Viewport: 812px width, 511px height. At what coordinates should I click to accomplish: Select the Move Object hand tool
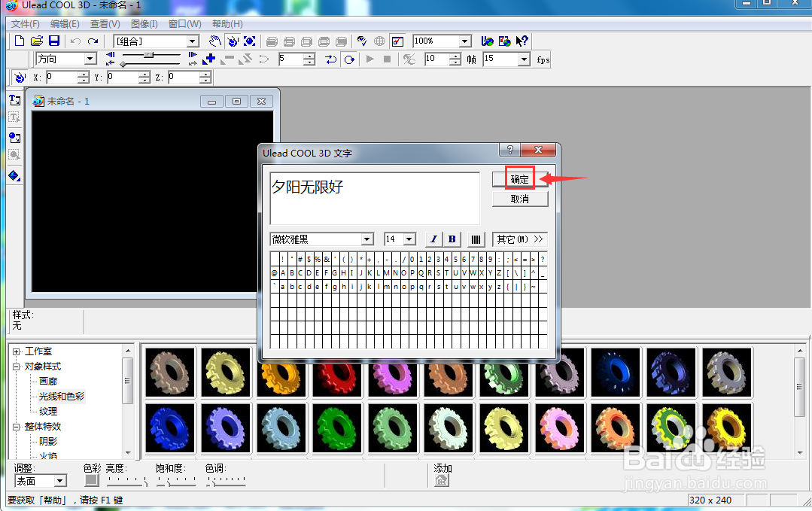click(215, 41)
